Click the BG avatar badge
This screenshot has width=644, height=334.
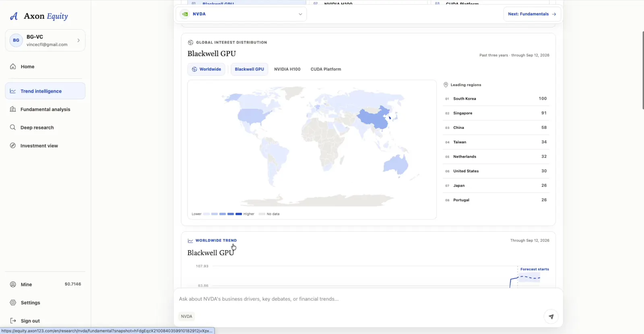tap(16, 40)
